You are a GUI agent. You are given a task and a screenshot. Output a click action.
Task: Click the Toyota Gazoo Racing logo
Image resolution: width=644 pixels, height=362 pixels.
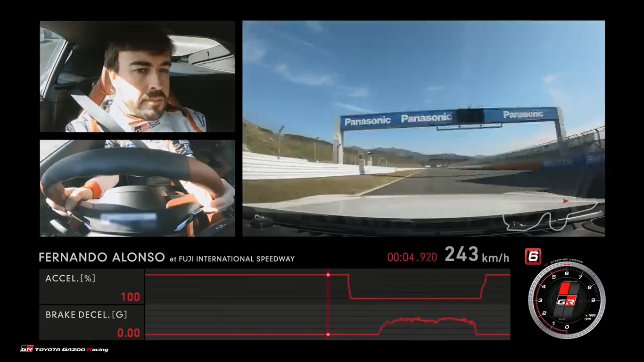[64, 349]
